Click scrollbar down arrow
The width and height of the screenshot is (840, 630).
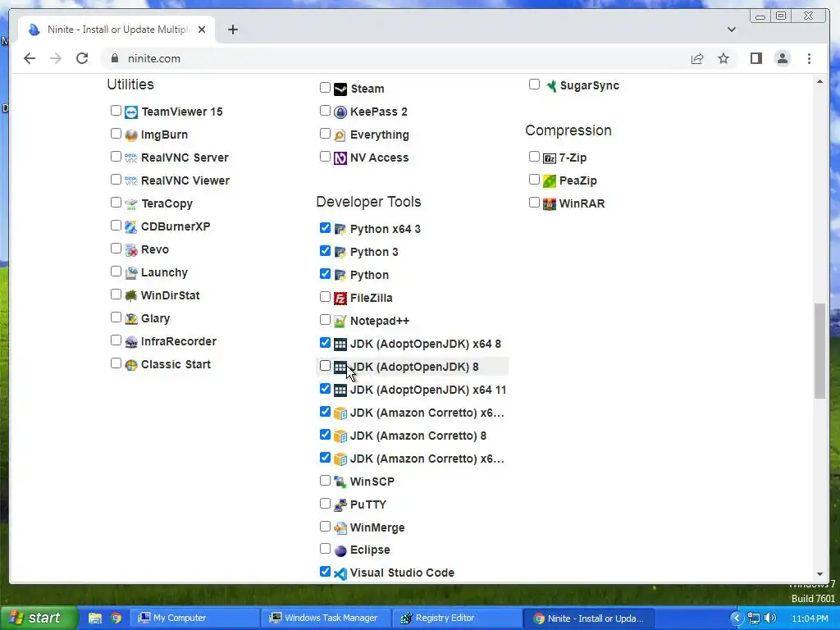tap(819, 574)
